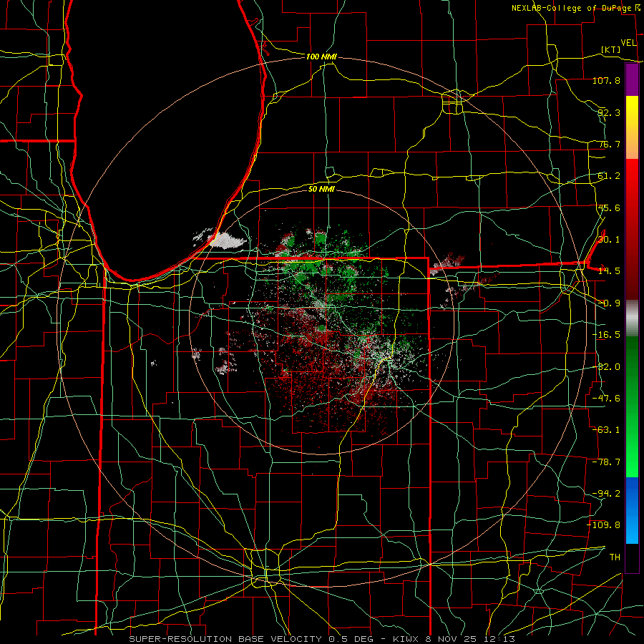This screenshot has width=644, height=644.
Task: Click the -47.6 legend value
Action: pos(606,399)
